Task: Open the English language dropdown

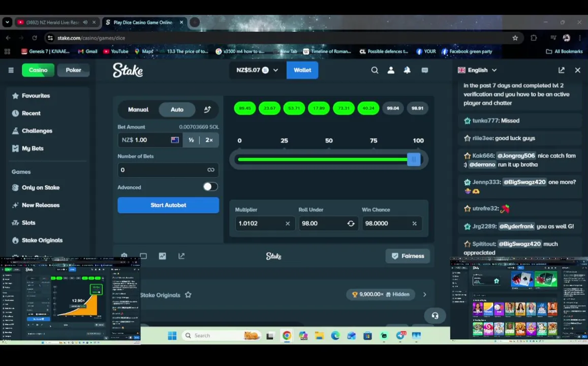Action: 477,70
